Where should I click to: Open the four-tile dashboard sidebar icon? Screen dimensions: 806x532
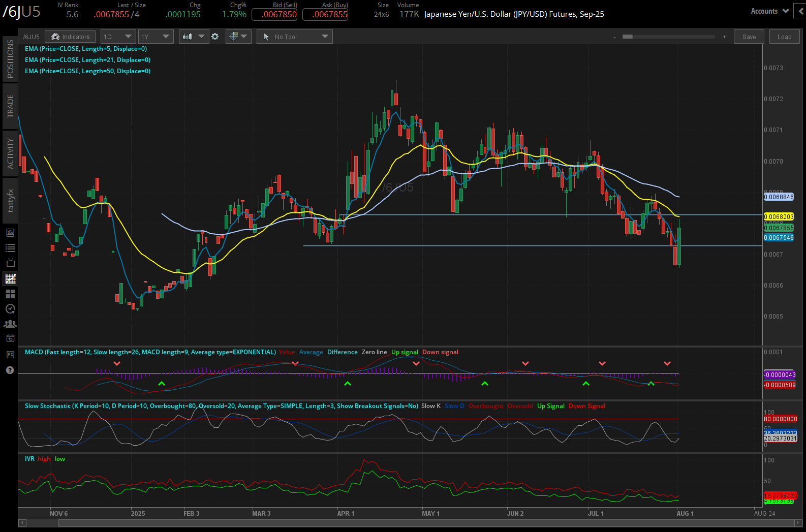tap(10, 294)
